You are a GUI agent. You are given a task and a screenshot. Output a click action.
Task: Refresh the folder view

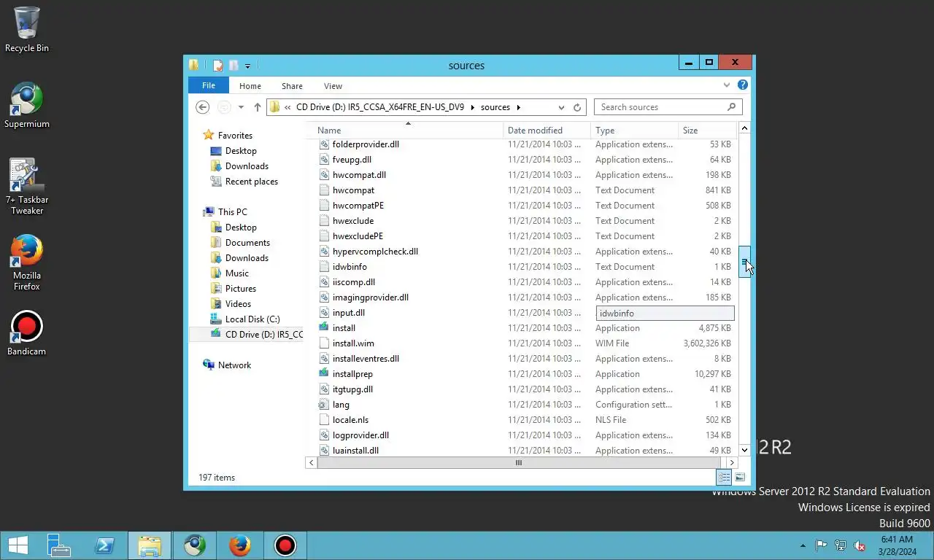(577, 107)
